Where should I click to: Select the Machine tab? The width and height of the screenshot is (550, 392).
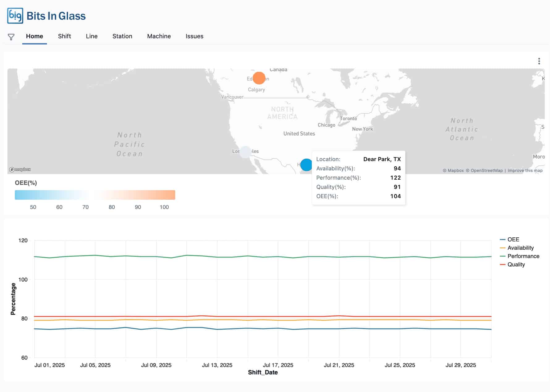pos(159,36)
